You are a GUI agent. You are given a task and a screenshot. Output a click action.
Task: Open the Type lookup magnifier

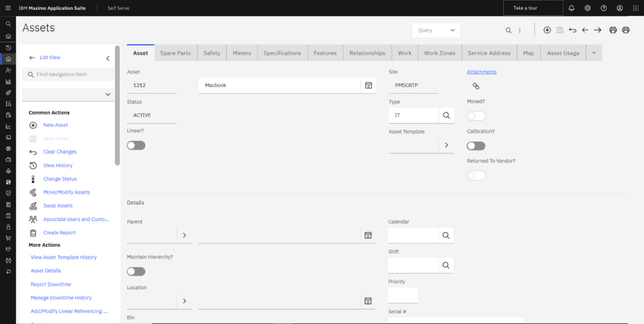pos(447,115)
